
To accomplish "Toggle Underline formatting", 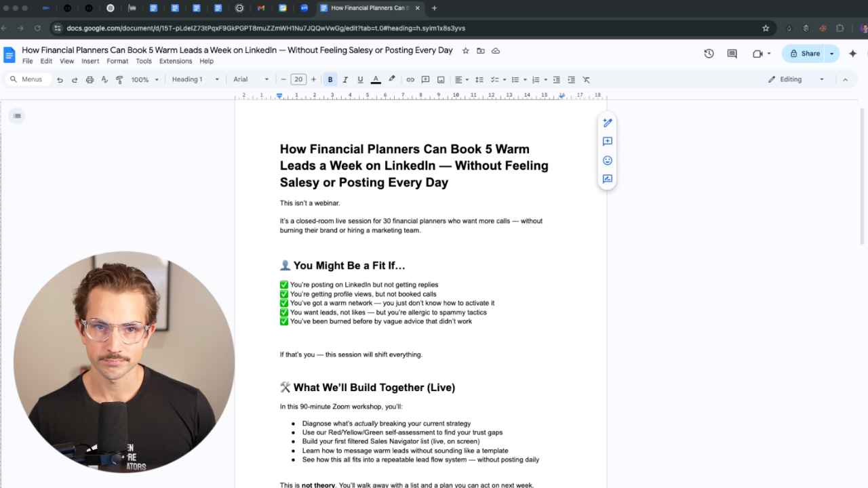I will [x=360, y=79].
